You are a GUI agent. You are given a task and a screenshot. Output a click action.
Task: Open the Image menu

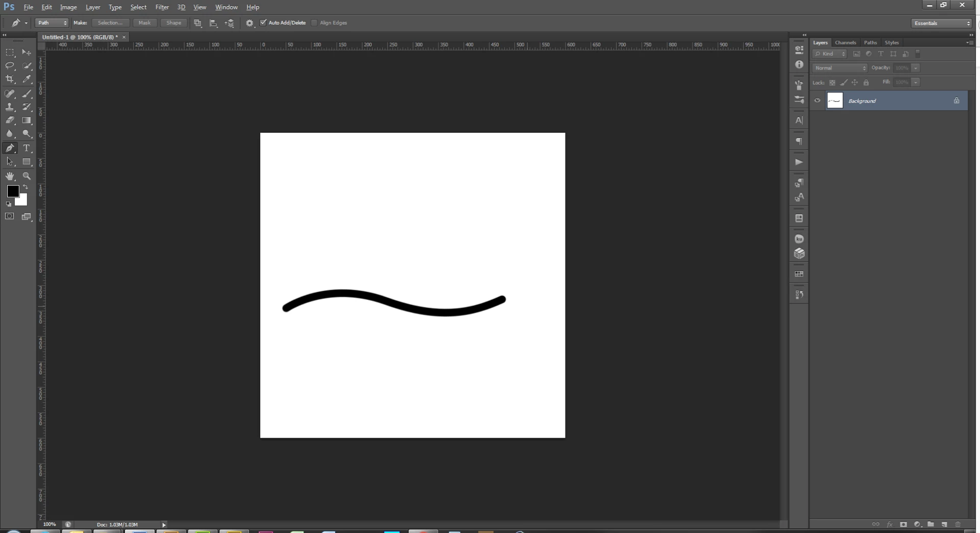pyautogui.click(x=68, y=7)
